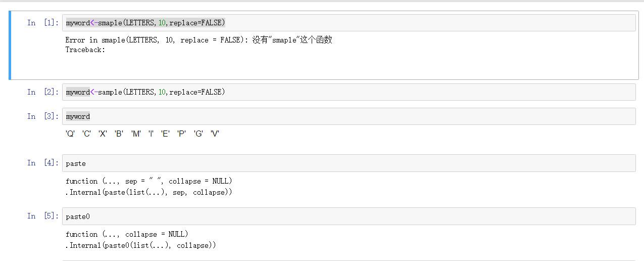The height and width of the screenshot is (261, 644).
Task: Click the myword input in cell 3
Action: pyautogui.click(x=349, y=116)
